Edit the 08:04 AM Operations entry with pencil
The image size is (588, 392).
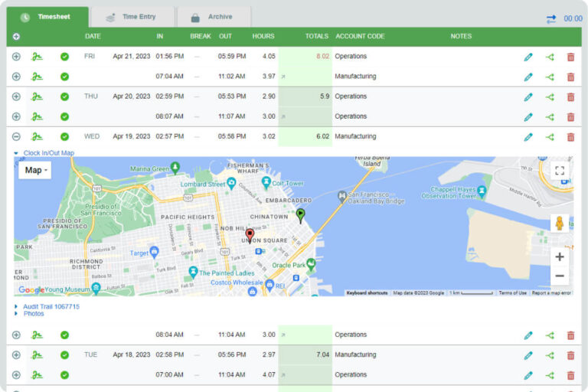pos(528,335)
